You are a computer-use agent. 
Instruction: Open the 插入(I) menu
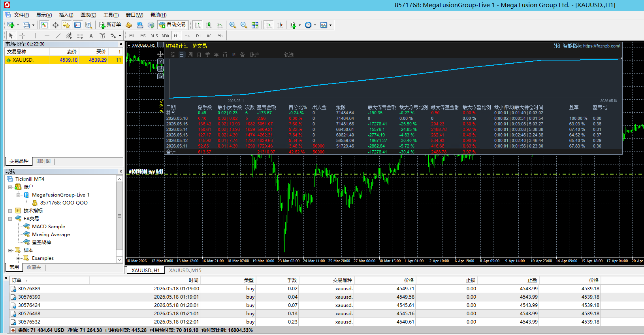pos(66,15)
